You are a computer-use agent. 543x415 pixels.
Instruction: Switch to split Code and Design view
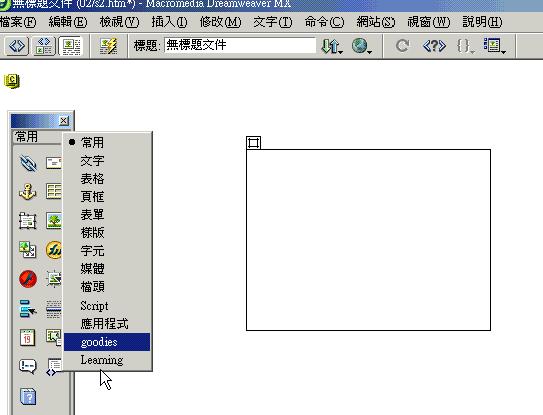[x=44, y=46]
